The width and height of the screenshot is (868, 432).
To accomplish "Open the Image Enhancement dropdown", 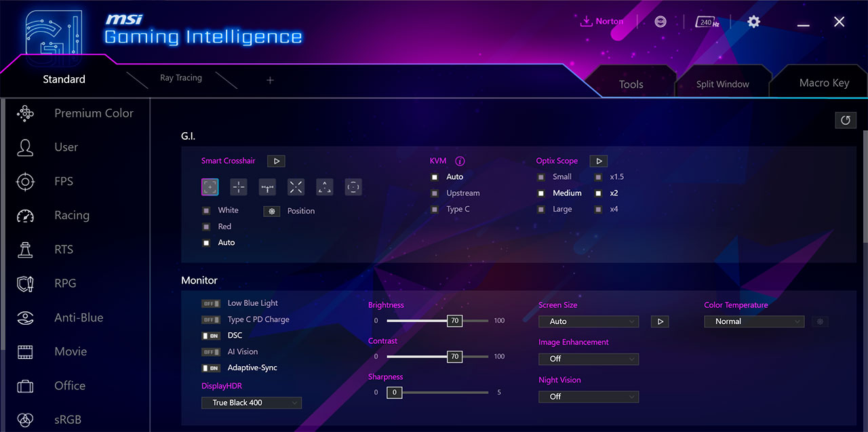I will [589, 359].
